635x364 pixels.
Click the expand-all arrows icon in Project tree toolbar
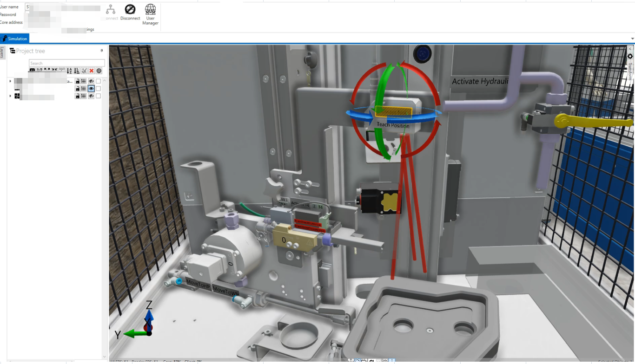(47, 70)
